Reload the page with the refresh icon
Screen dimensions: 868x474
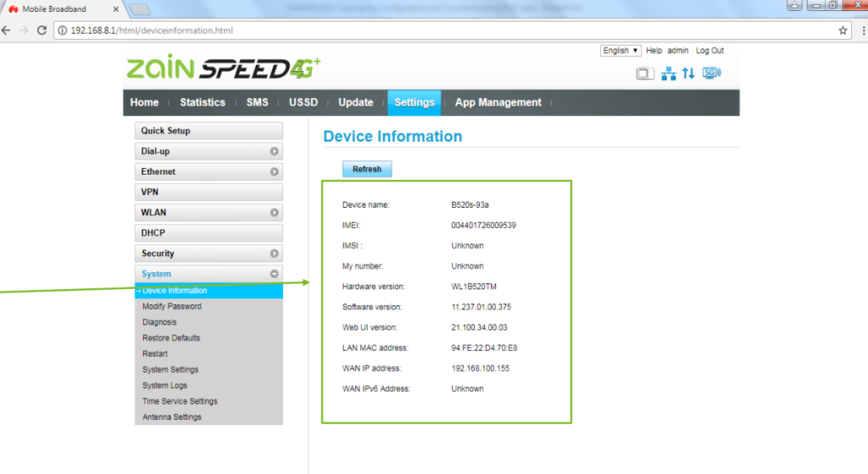click(42, 31)
